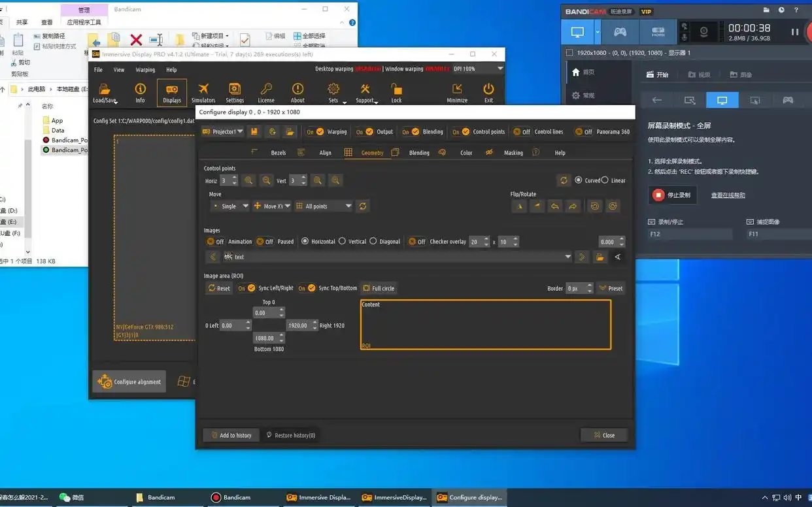The height and width of the screenshot is (507, 812).
Task: Open Displays in Immersive Display toolbar
Action: pos(172,93)
